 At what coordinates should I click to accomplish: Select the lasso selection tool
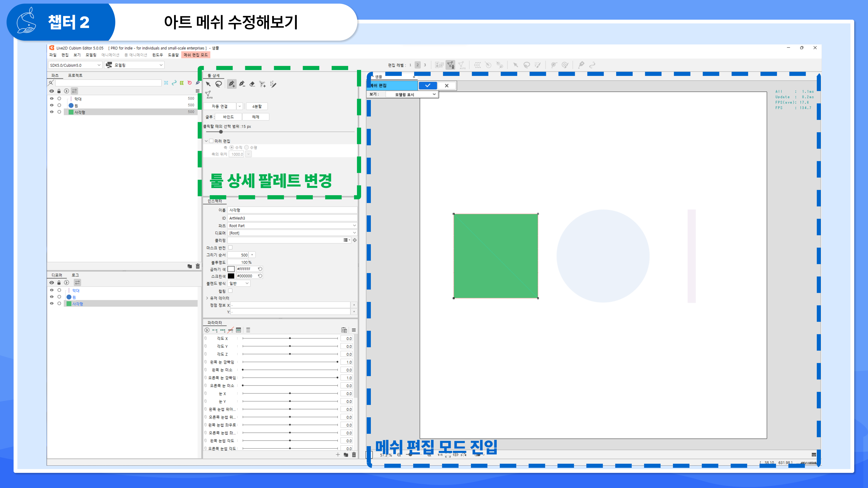pos(219,84)
